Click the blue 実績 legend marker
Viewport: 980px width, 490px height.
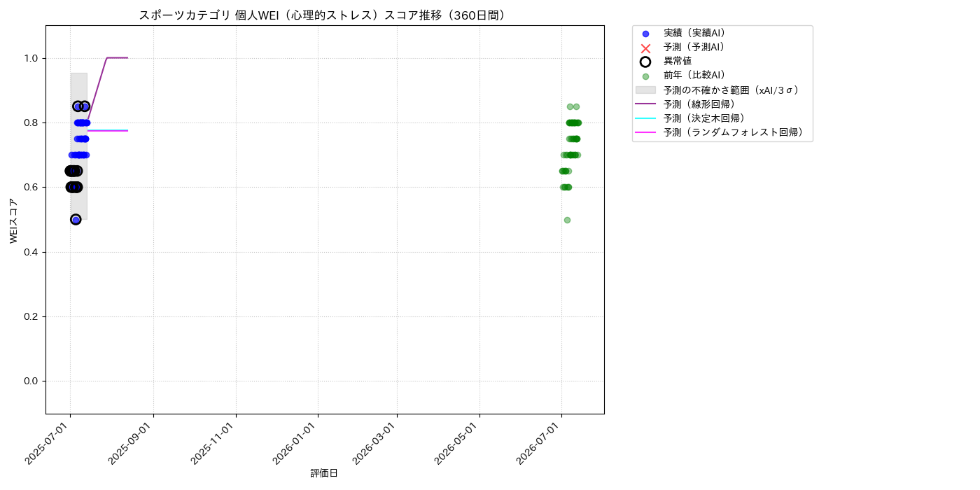pyautogui.click(x=645, y=34)
